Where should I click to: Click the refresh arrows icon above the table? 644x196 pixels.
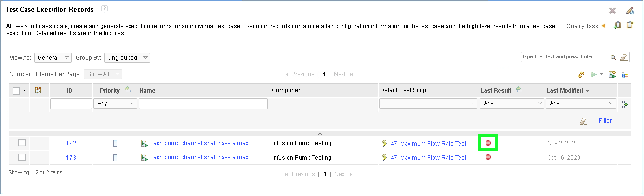[581, 74]
